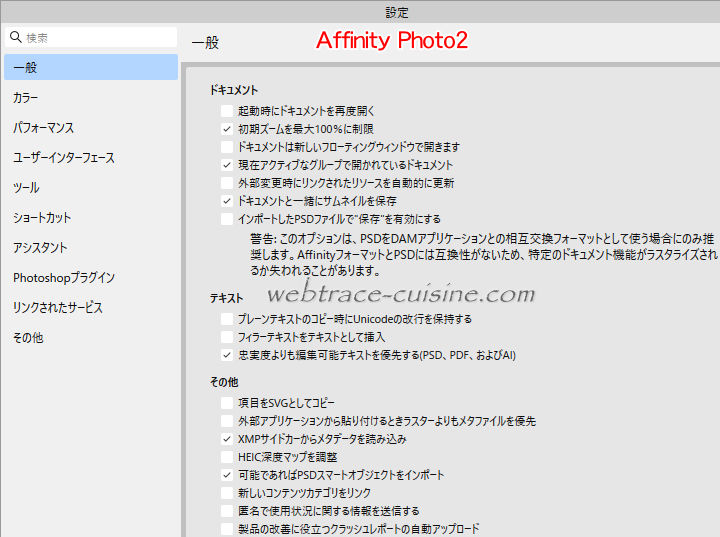This screenshot has width=720, height=537.
Task: Enable フィラーテキストをテキストとして挿入 checkbox
Action: pos(227,337)
